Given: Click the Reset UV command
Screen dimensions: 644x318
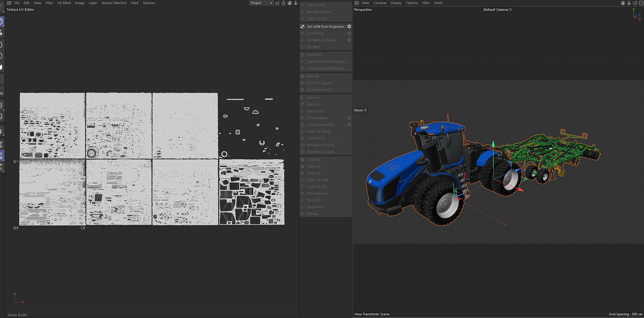Looking at the screenshot, I should click(325, 173).
